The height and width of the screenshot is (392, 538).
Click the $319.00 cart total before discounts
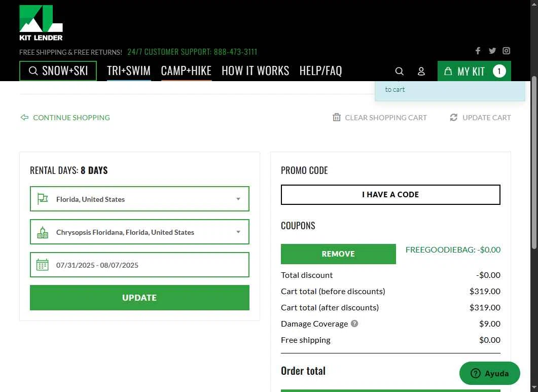485,291
